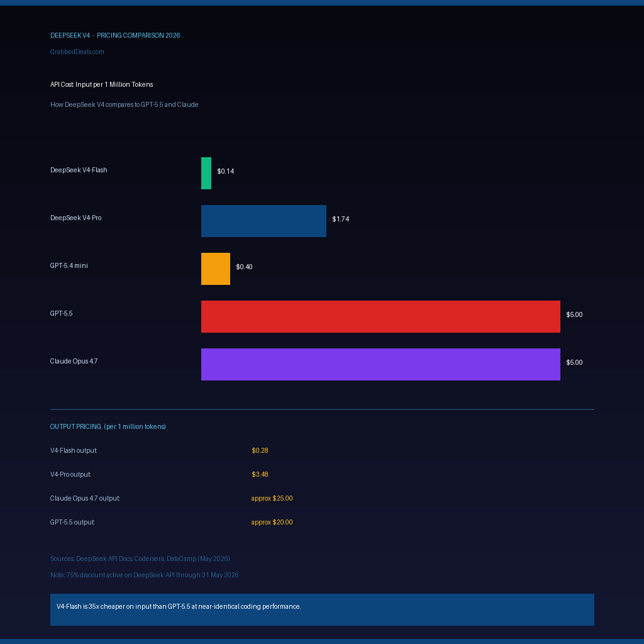
Task: Click the 'V4-Flash output' row label
Action: [x=74, y=450]
